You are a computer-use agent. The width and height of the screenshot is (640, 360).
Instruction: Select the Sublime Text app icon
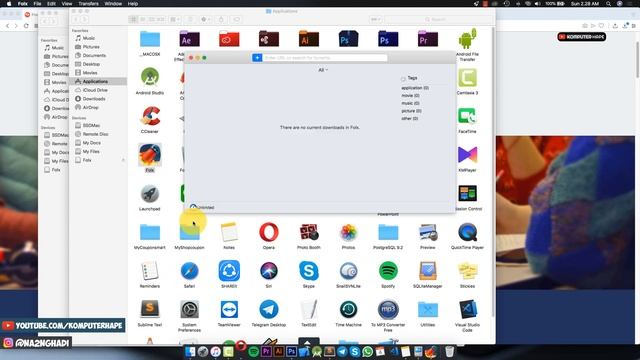[150, 309]
